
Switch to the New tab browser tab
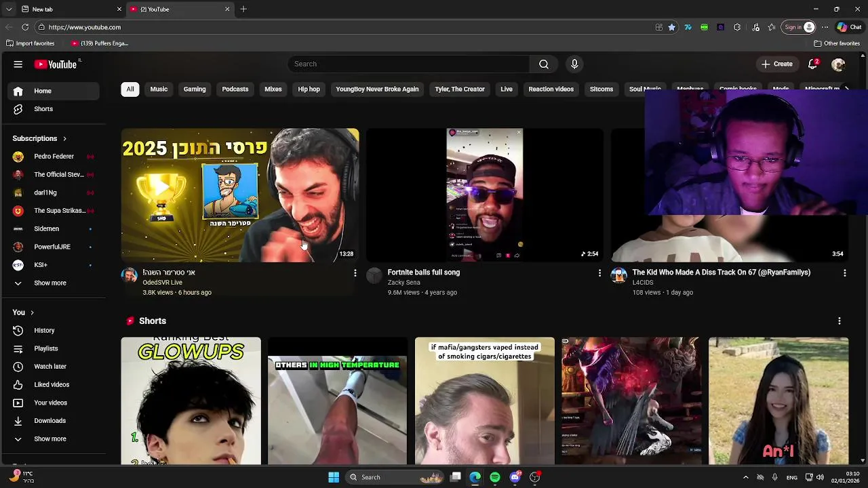[x=71, y=9]
